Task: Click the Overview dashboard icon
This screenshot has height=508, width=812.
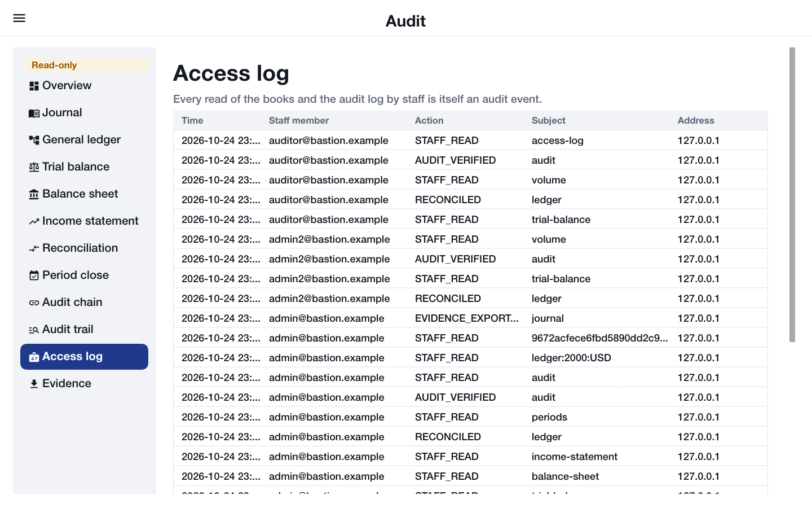Action: (34, 86)
